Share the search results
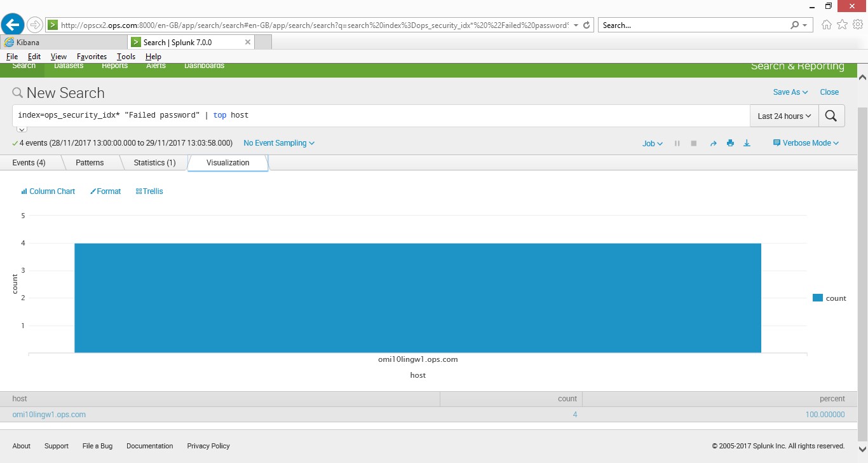Viewport: 868px width, 463px height. click(x=713, y=143)
